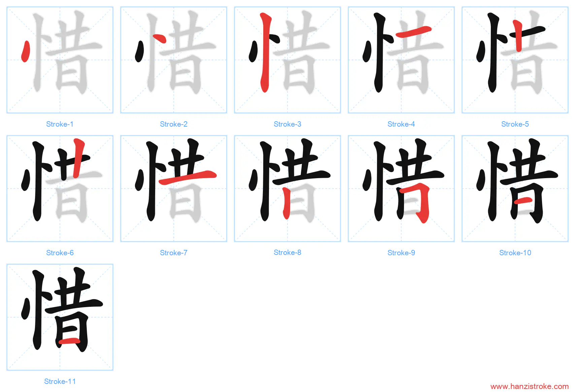Click the Stroke-1 character diagram
Screen dimensions: 575x392
(x=60, y=60)
